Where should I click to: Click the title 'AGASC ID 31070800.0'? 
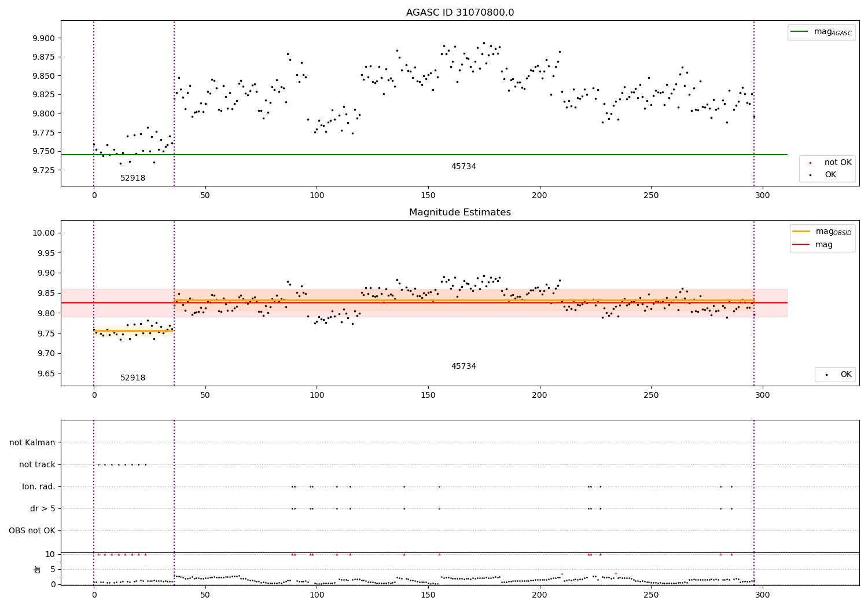coord(460,13)
